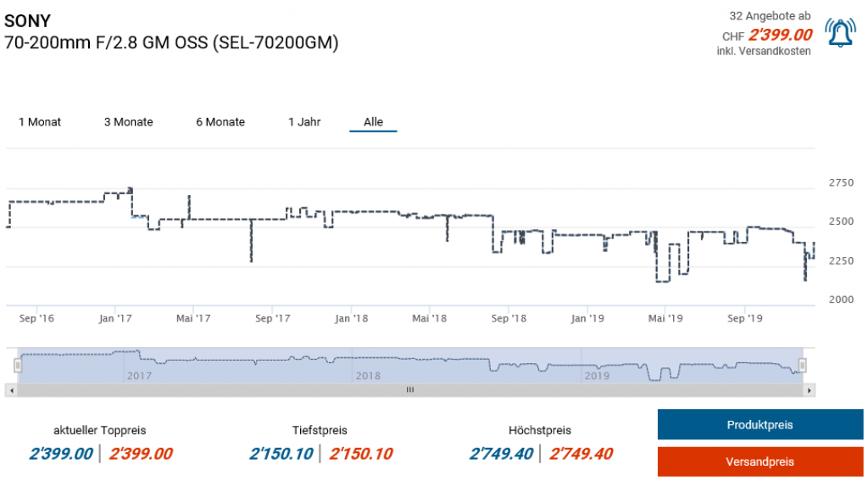Image resolution: width=868 pixels, height=481 pixels.
Task: Click the 2018 label in the navigator
Action: coord(368,375)
